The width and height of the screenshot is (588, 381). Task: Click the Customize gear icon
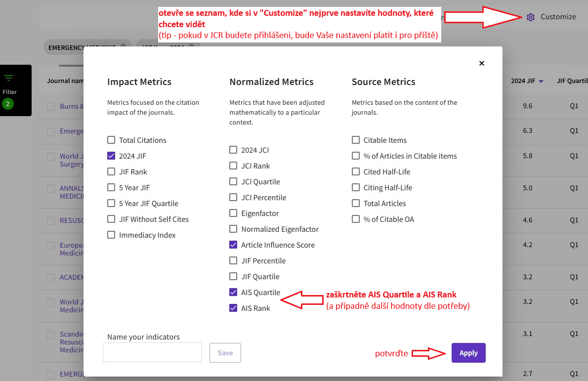click(x=531, y=17)
